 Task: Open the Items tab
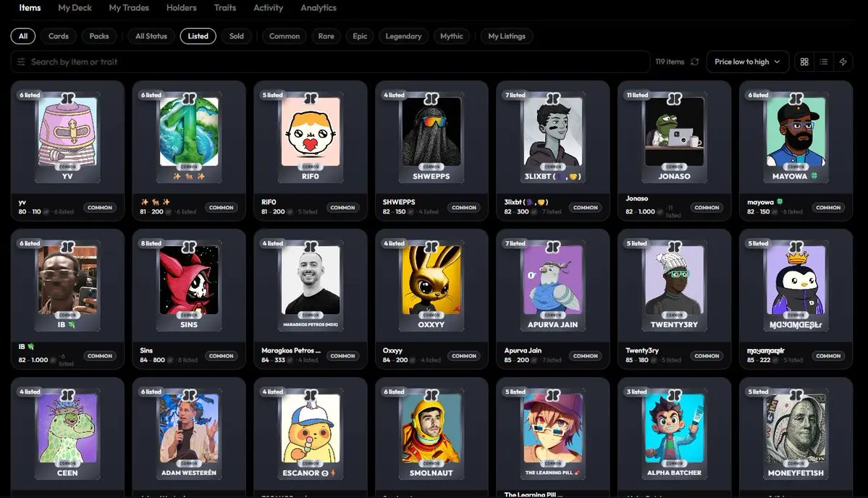coord(30,8)
